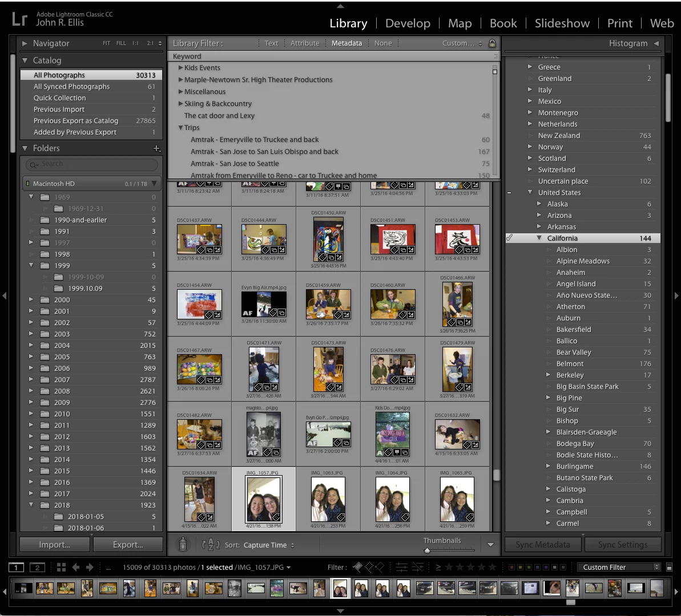The width and height of the screenshot is (681, 616).
Task: Go forward with the right arrow icon
Action: (90, 568)
